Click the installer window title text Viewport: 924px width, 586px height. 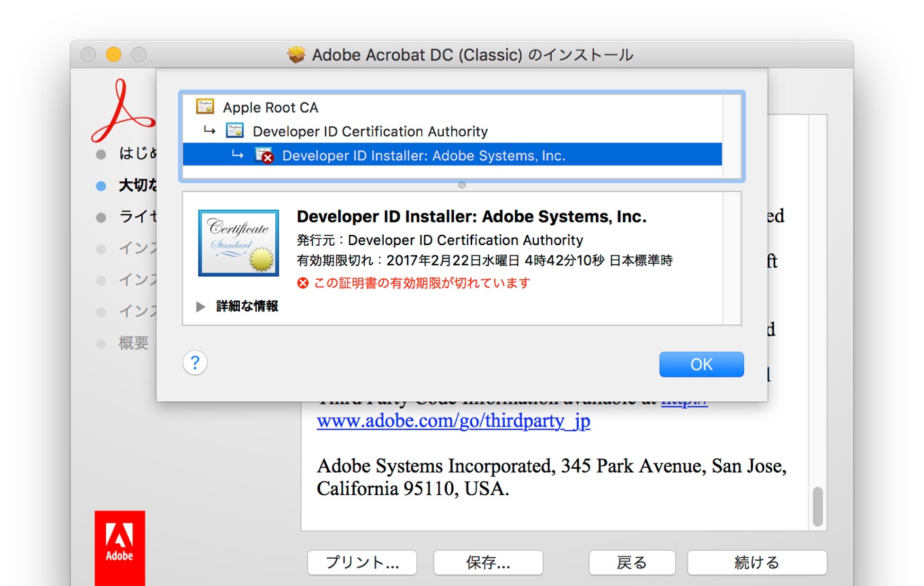pos(473,55)
